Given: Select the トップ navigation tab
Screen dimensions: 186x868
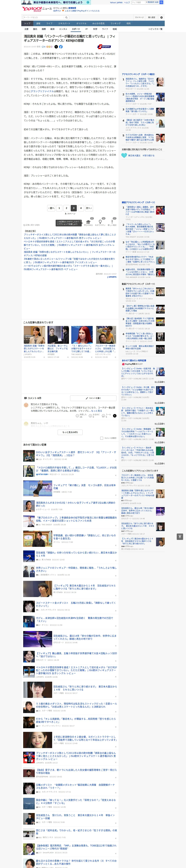Looking at the screenshot, I should tap(27, 24).
